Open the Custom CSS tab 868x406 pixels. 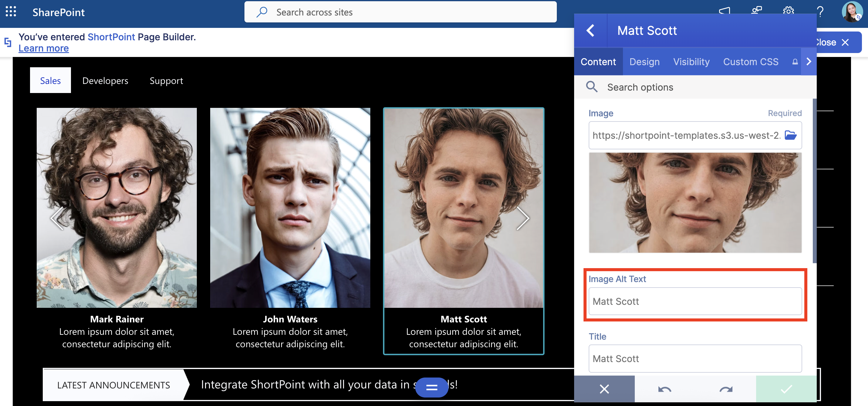tap(750, 62)
